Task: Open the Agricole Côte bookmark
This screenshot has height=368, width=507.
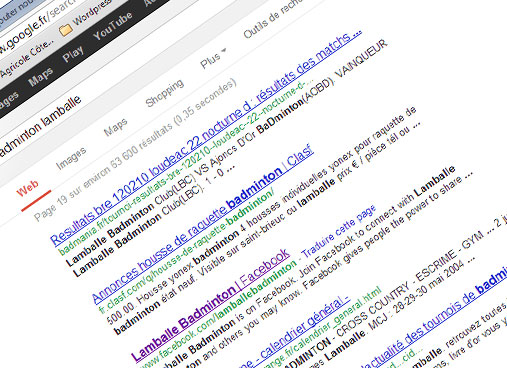Action: [27, 59]
